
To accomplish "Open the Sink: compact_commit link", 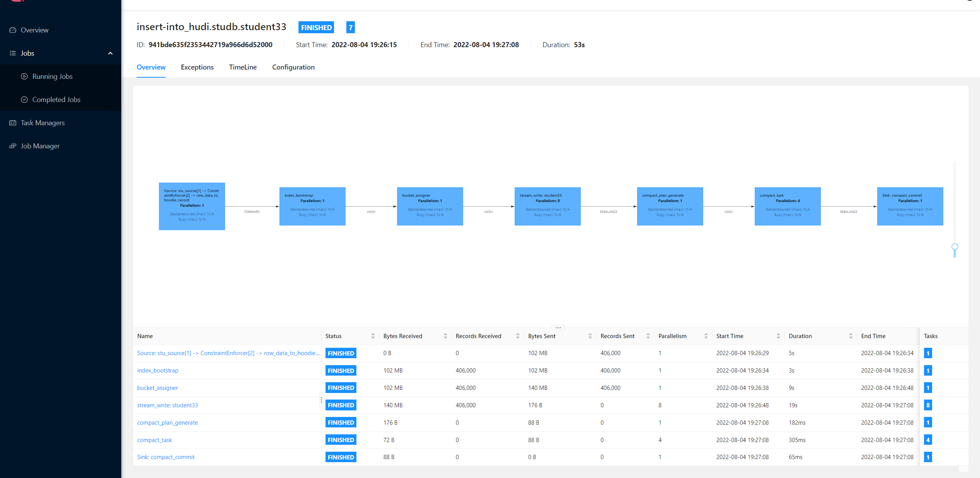I will coord(166,457).
